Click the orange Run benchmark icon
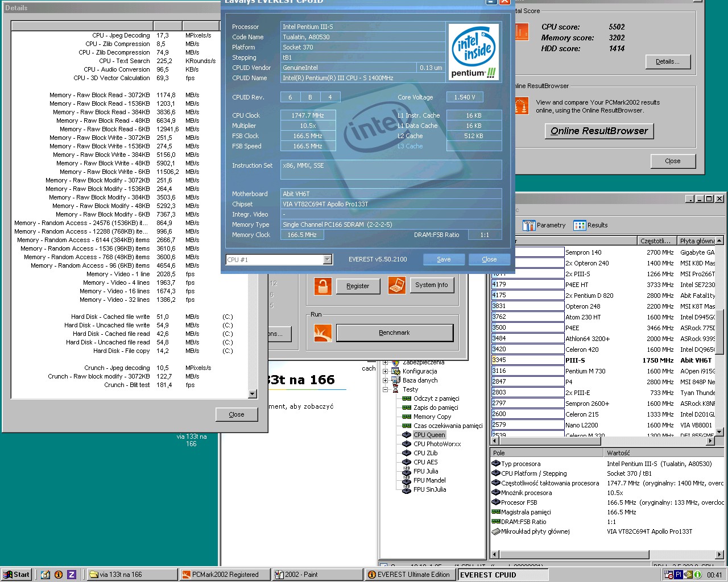This screenshot has height=582, width=728. [x=322, y=332]
